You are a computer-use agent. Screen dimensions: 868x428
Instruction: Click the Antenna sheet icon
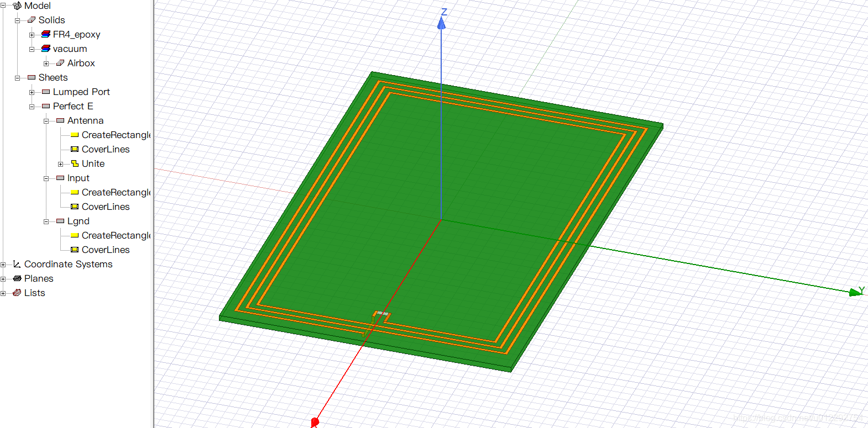point(60,120)
